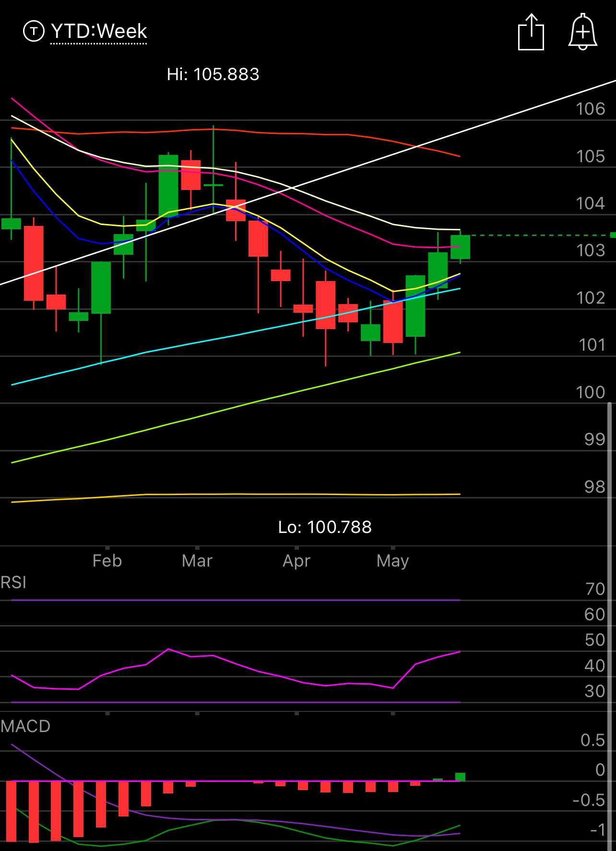Screen dimensions: 616x851
Task: Select the Hi: 105.883 label
Action: point(213,74)
